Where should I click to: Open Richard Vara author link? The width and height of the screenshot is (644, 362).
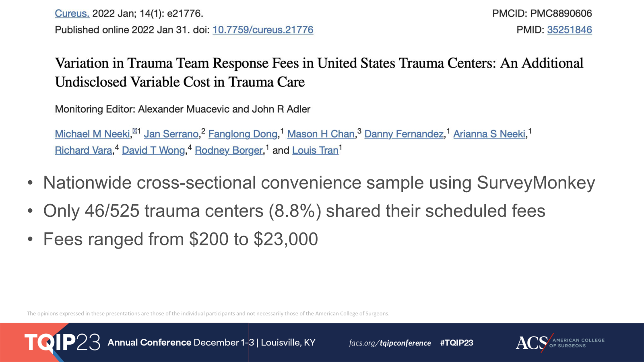[83, 150]
